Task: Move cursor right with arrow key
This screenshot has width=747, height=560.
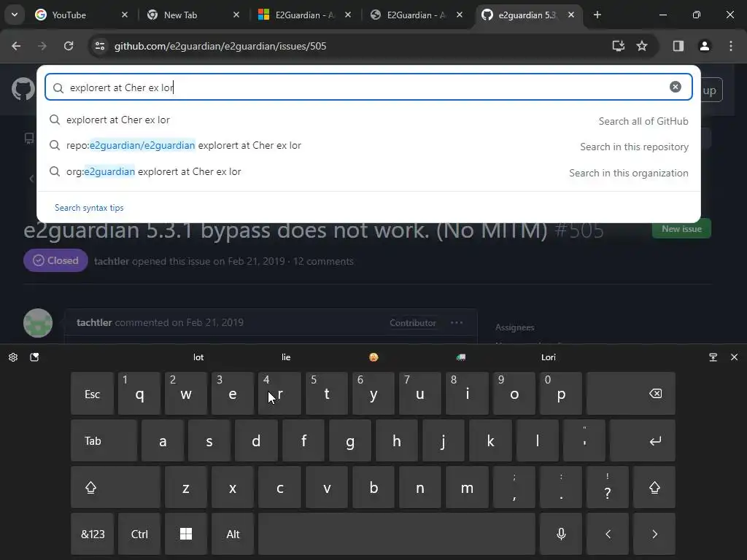Action: 654,534
